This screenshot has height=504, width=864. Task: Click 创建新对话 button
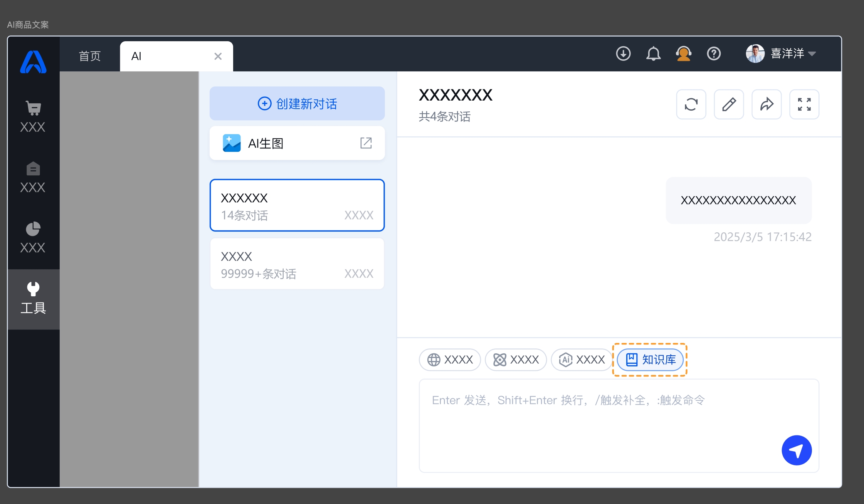tap(297, 103)
